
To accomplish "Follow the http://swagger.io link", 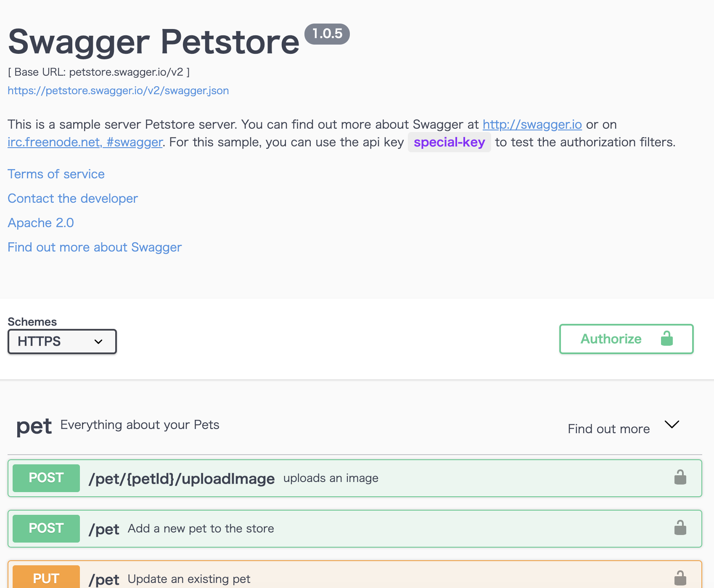I will [x=532, y=124].
